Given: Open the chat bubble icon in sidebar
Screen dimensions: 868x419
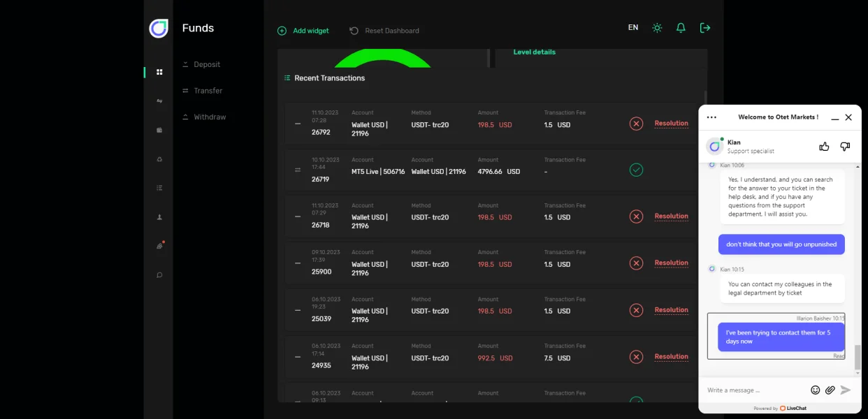Looking at the screenshot, I should click(159, 275).
